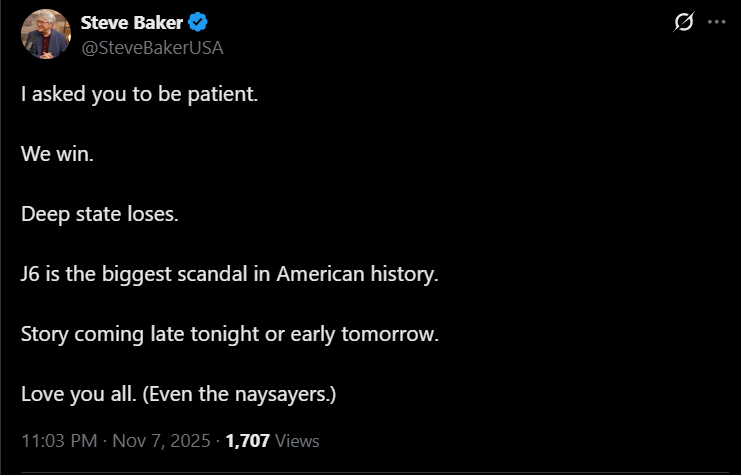Open the "11:03 PM" timestamp link
Screen dimensions: 741x475
(57, 440)
